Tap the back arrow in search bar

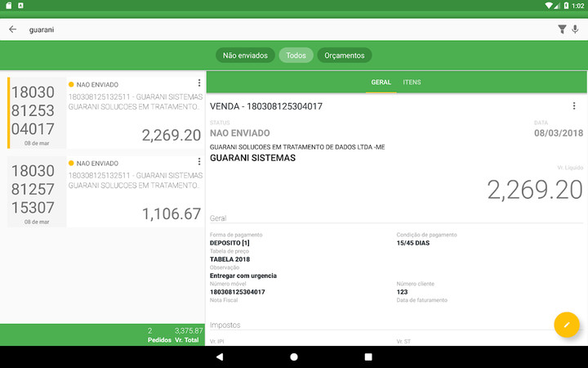point(12,29)
